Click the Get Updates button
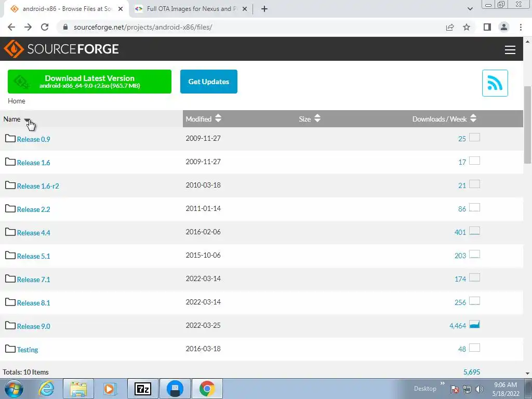Screen dimensions: 532x399 click(x=209, y=82)
